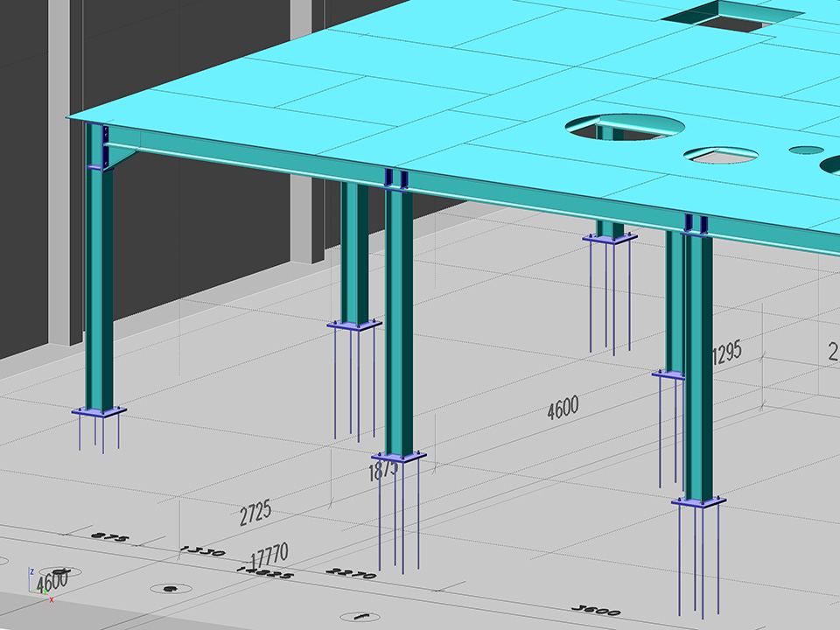Select the 17770 dimension text
Image resolution: width=840 pixels, height=630 pixels.
[269, 553]
